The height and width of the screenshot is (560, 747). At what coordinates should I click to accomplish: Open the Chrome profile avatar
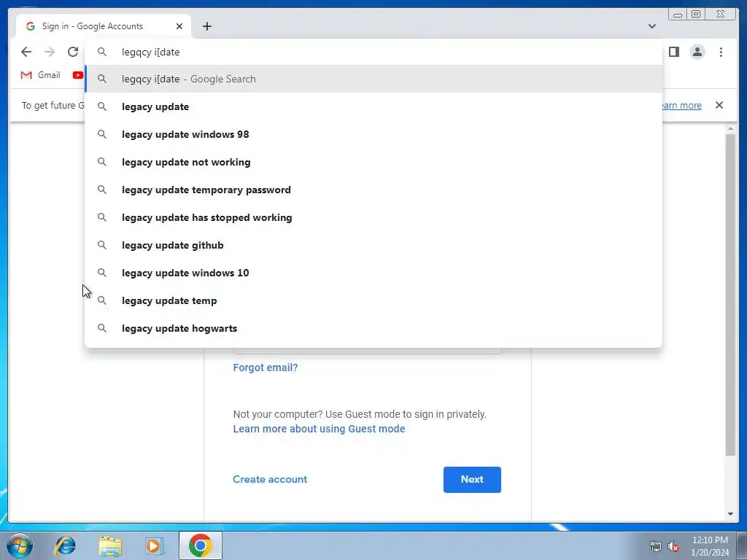click(x=697, y=52)
